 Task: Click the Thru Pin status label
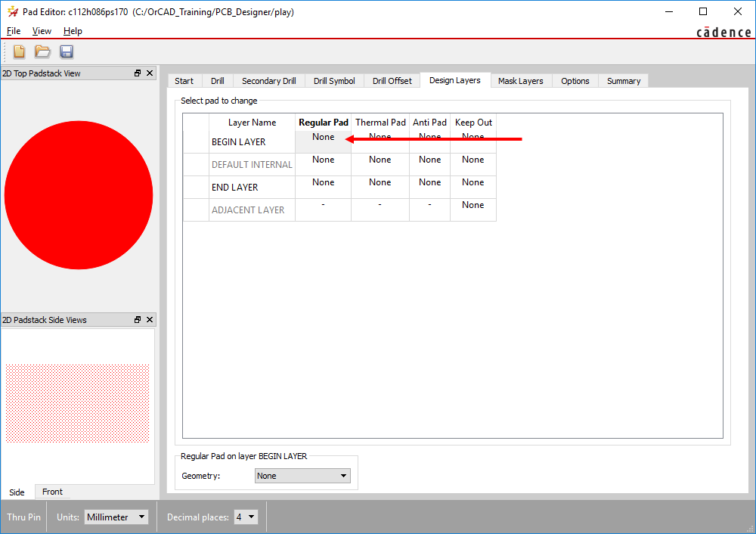coord(23,517)
